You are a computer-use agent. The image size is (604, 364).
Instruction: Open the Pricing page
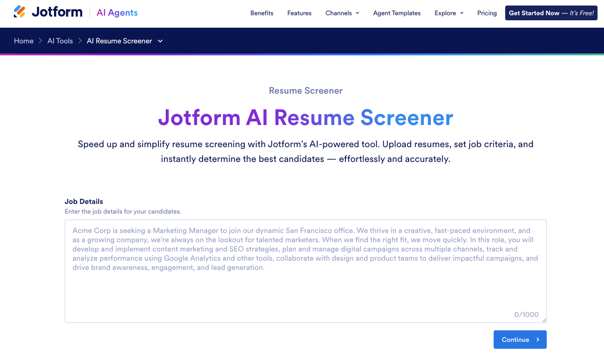click(487, 13)
